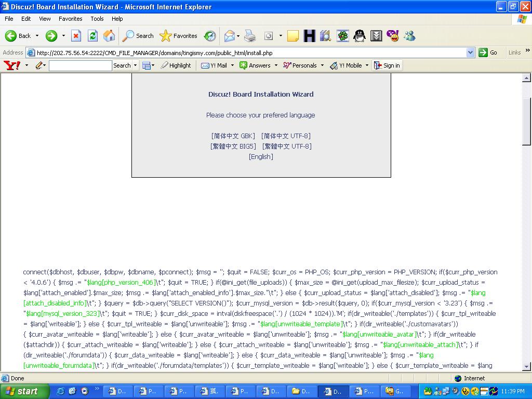This screenshot has height=399, width=532.
Task: Open the File menu
Action: pyautogui.click(x=9, y=19)
